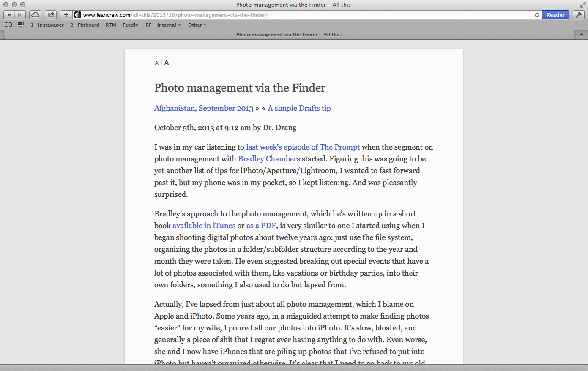Click inside the address bar URL field
This screenshot has width=588, height=371.
coord(254,14)
